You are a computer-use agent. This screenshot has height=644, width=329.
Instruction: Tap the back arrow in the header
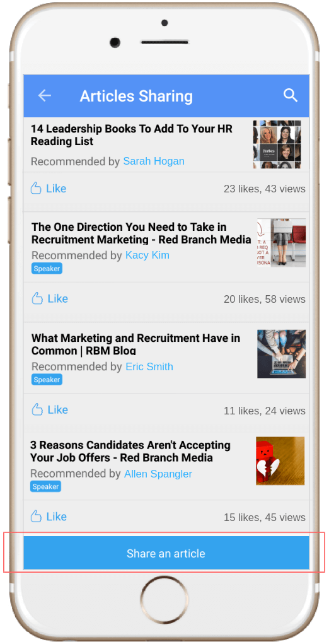44,95
